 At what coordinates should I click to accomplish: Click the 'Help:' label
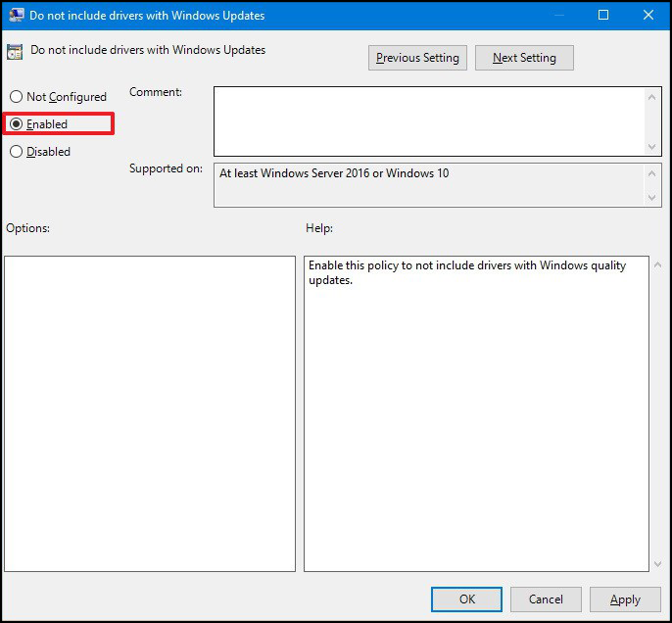pyautogui.click(x=319, y=228)
